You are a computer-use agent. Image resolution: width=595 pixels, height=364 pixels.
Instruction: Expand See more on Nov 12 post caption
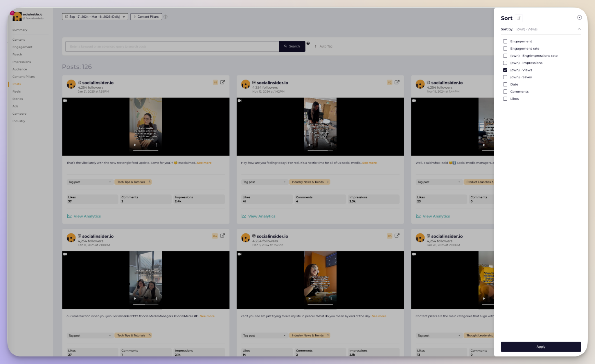pyautogui.click(x=370, y=163)
